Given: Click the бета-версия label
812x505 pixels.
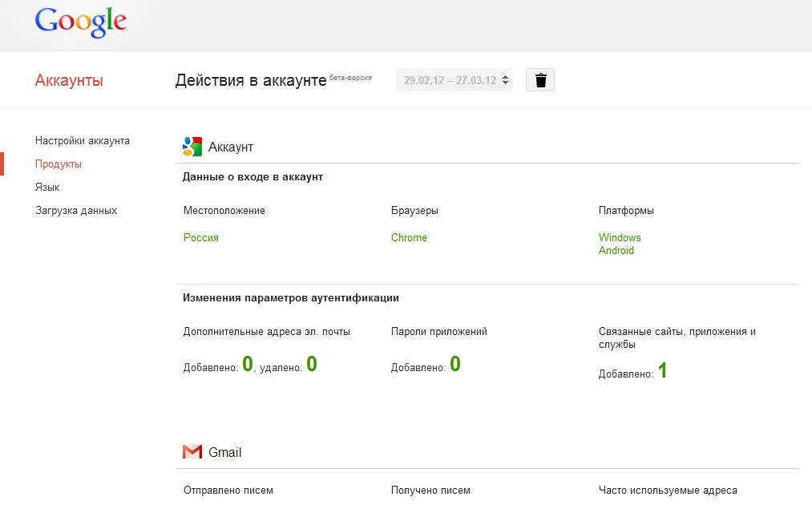Looking at the screenshot, I should pyautogui.click(x=350, y=78).
